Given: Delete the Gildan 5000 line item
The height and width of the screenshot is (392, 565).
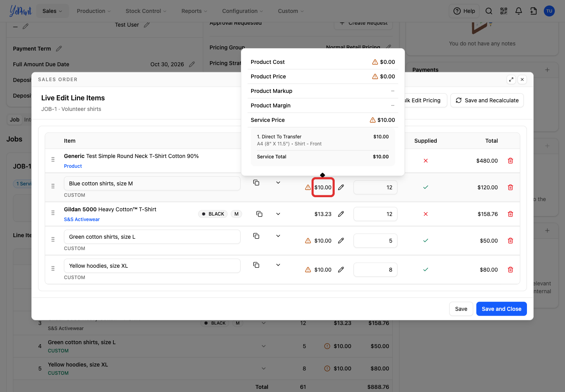Looking at the screenshot, I should (x=510, y=214).
